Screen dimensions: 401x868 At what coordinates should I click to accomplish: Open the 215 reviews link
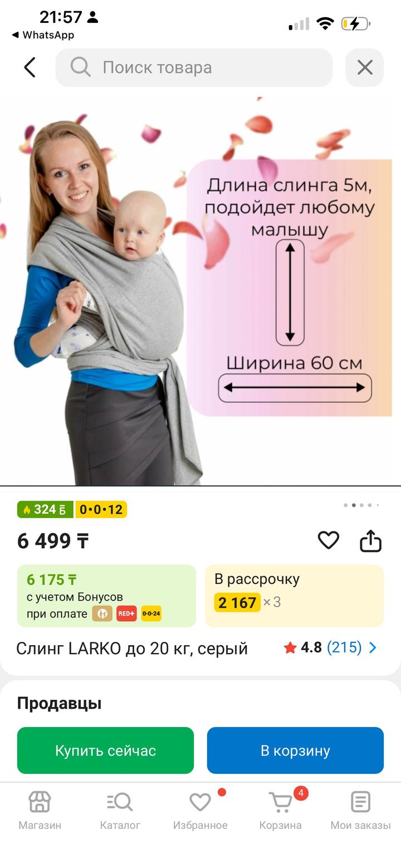tap(344, 647)
